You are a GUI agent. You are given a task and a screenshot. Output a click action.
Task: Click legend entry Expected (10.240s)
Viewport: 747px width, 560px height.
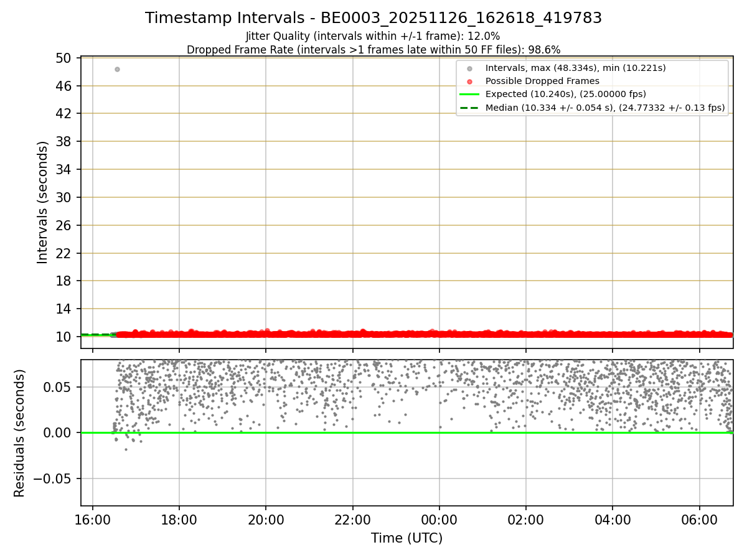(566, 94)
